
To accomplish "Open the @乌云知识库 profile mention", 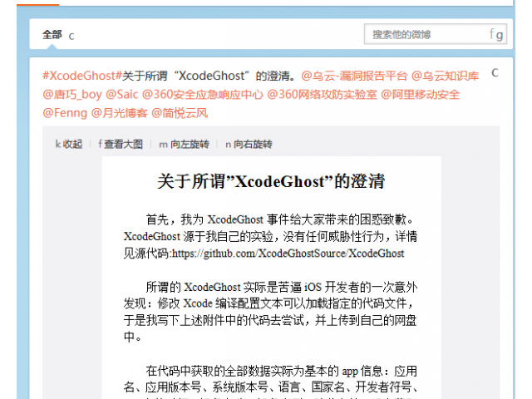I will pyautogui.click(x=446, y=76).
